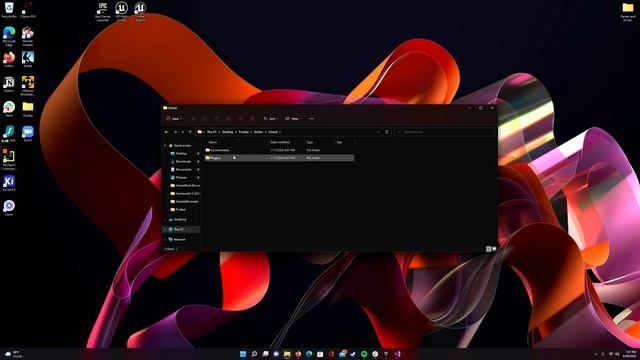Open the Firefox desktop shortcut

click(x=9, y=59)
